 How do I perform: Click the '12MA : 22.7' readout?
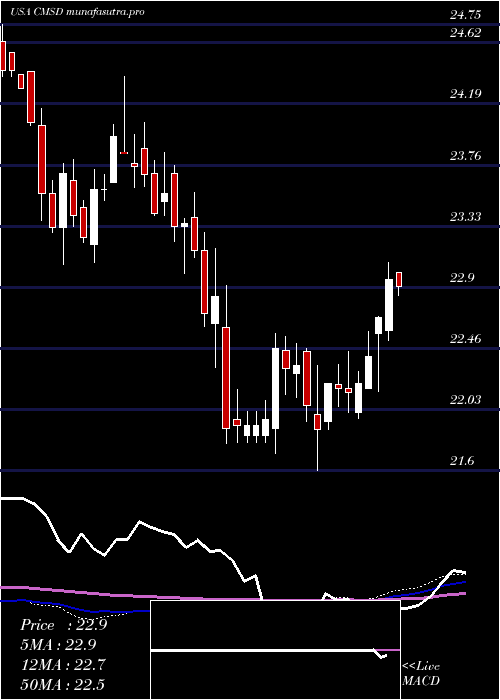[x=63, y=665]
